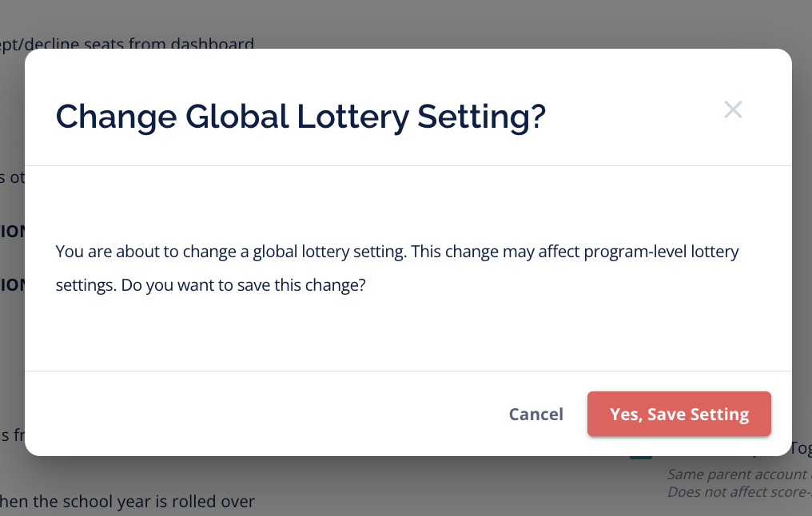This screenshot has width=812, height=516.
Task: Dismiss the Change Global Lottery Setting modal
Action: (733, 110)
